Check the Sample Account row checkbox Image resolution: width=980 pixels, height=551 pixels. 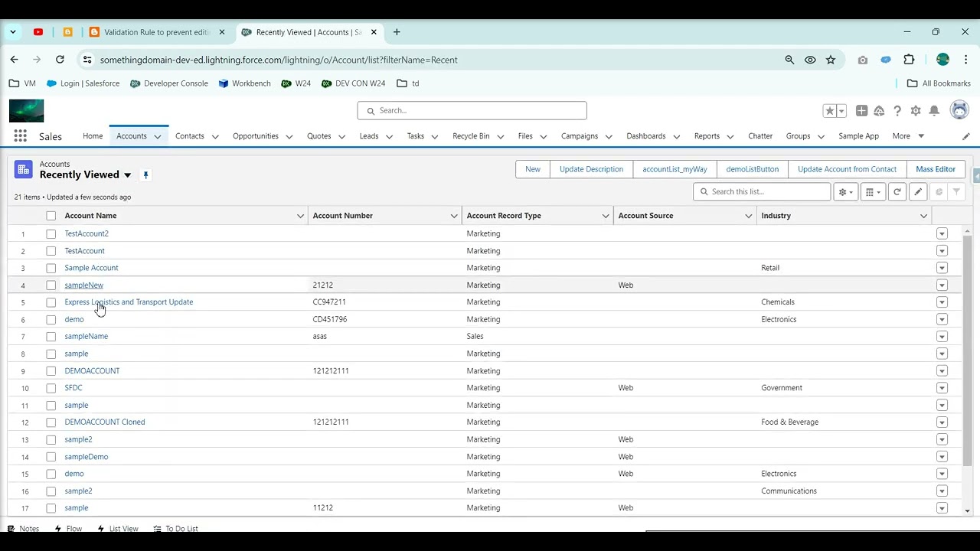(x=51, y=268)
